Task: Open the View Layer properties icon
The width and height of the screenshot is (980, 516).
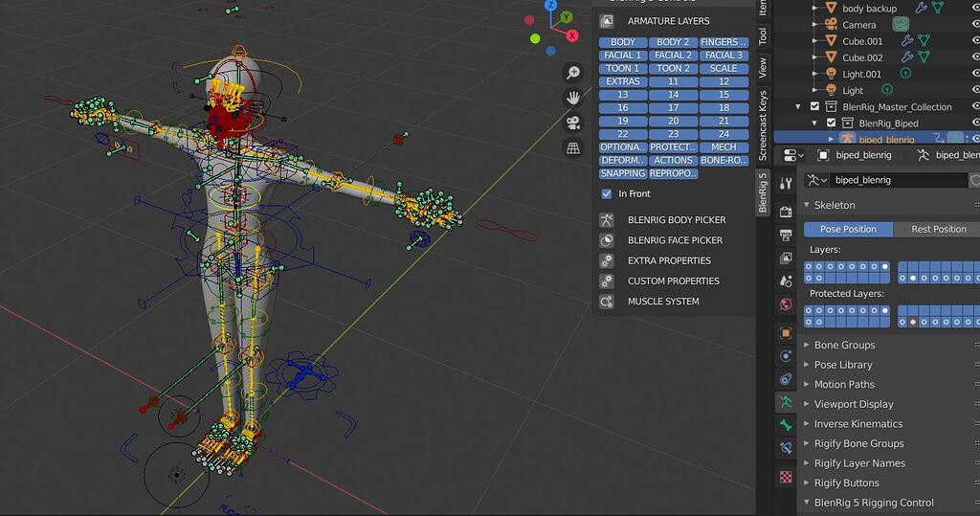Action: point(786,258)
